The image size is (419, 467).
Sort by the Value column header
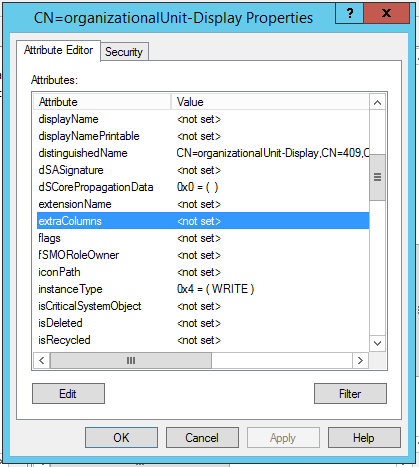point(270,102)
